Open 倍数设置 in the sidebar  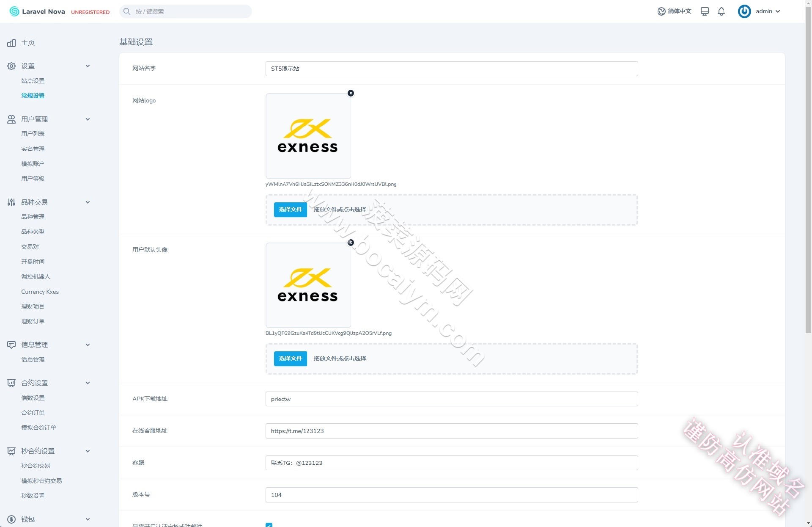[33, 398]
